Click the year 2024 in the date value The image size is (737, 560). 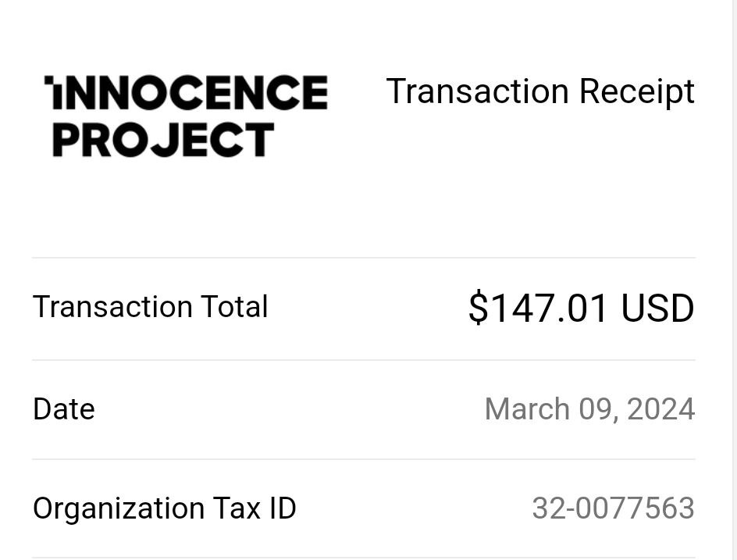660,409
